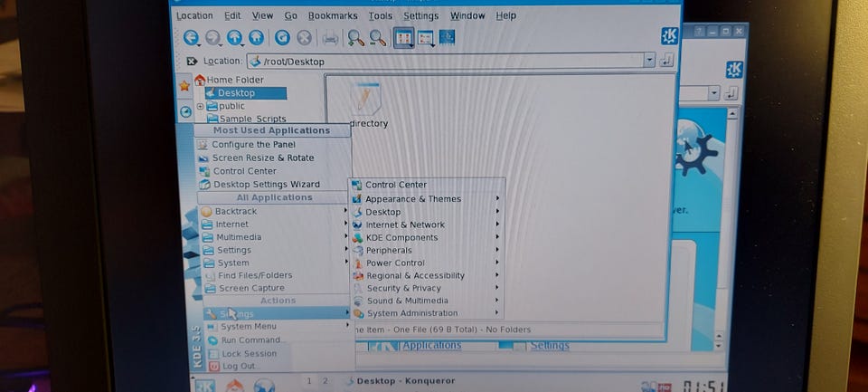This screenshot has height=392, width=868.
Task: Open the Tools menu
Action: [381, 16]
